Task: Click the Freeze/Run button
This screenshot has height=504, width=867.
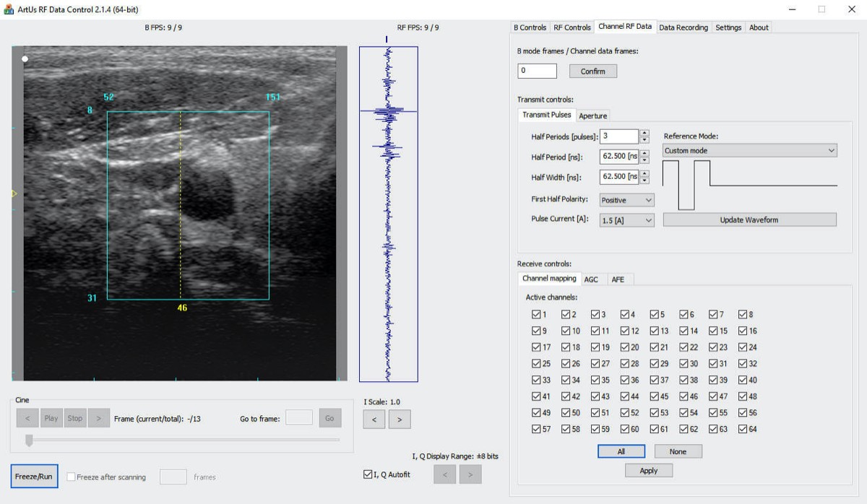Action: [x=35, y=477]
